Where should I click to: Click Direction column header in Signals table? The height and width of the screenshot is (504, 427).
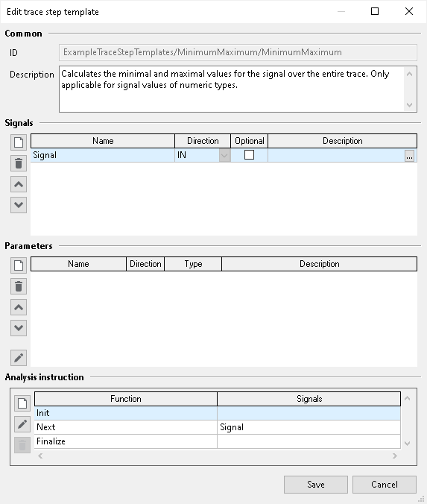[203, 141]
